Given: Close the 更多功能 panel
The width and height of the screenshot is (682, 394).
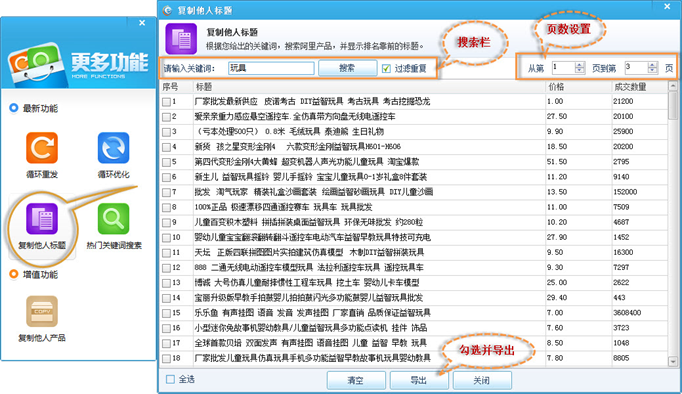Looking at the screenshot, I should pyautogui.click(x=142, y=23).
